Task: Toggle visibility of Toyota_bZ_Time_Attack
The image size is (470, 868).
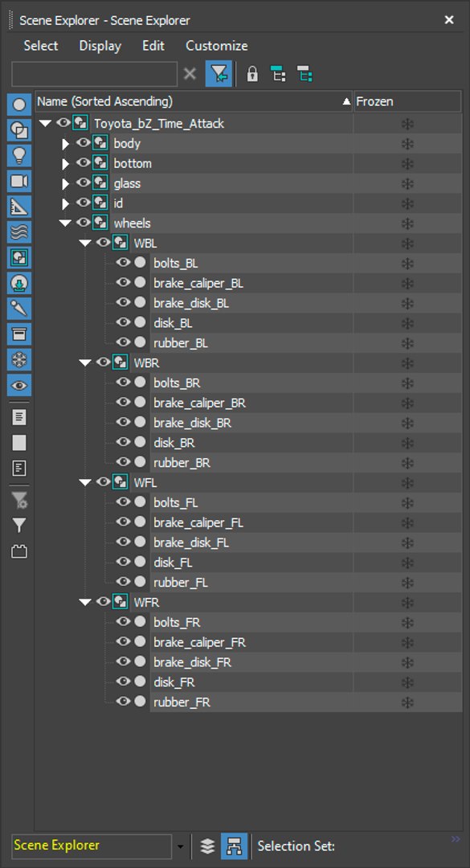Action: click(63, 122)
